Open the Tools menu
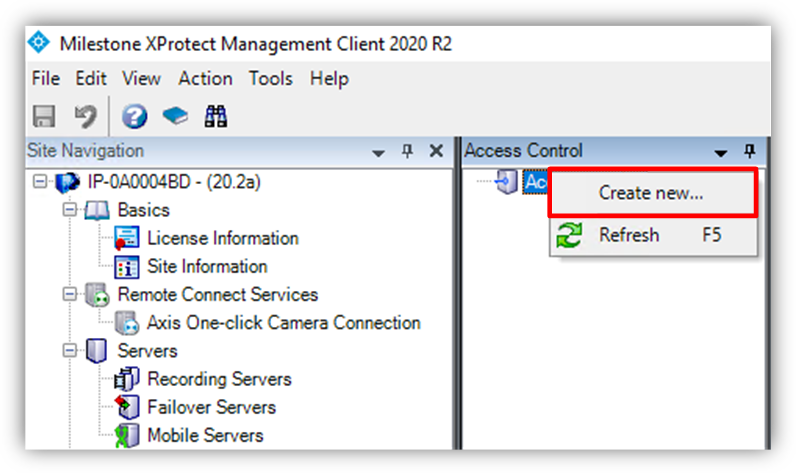This screenshot has height=473, width=796. (x=271, y=79)
